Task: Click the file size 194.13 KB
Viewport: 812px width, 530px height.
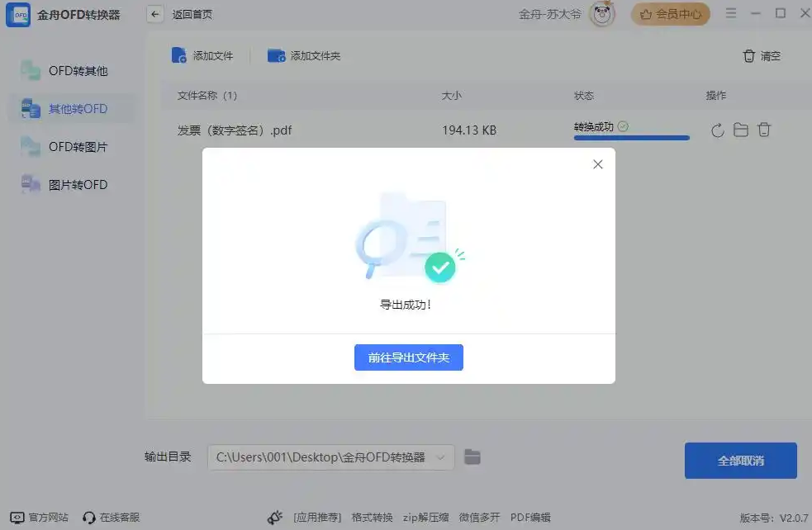Action: (x=469, y=130)
